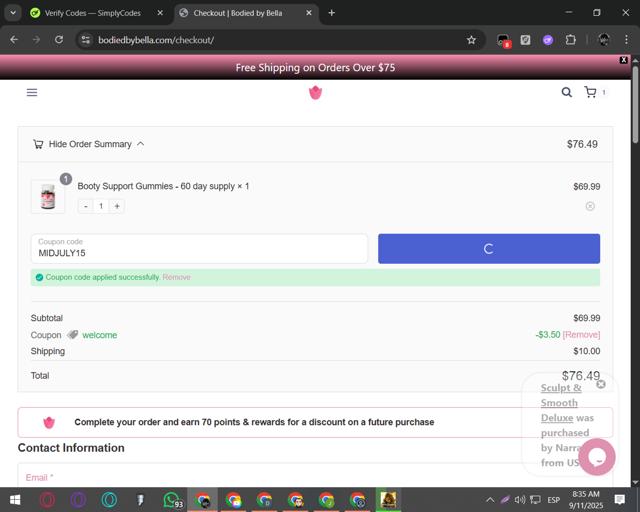The image size is (640, 512).
Task: Click the quantity field showing 1
Action: pyautogui.click(x=101, y=206)
